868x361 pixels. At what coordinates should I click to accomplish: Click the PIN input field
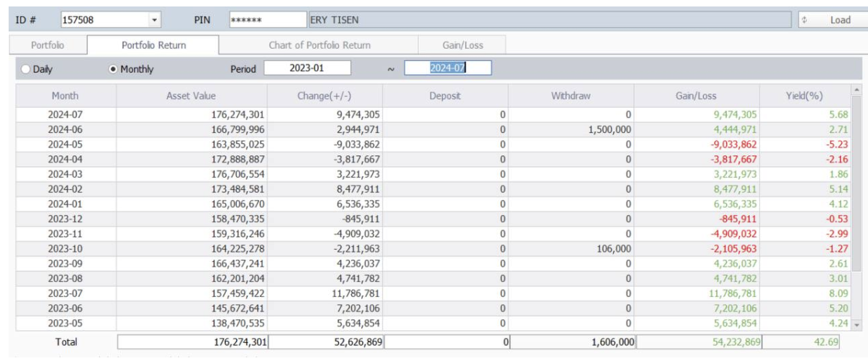click(x=261, y=20)
